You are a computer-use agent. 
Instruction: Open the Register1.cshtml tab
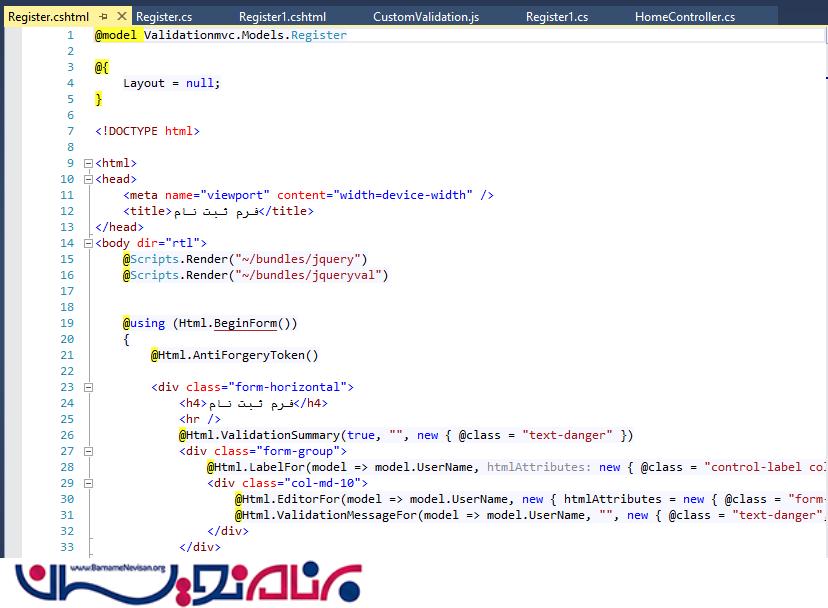tap(282, 17)
